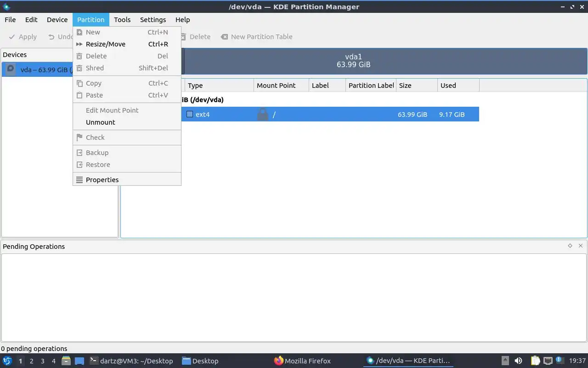Click the KDE Partition Manager taskbar entry
588x368 pixels.
tap(408, 361)
